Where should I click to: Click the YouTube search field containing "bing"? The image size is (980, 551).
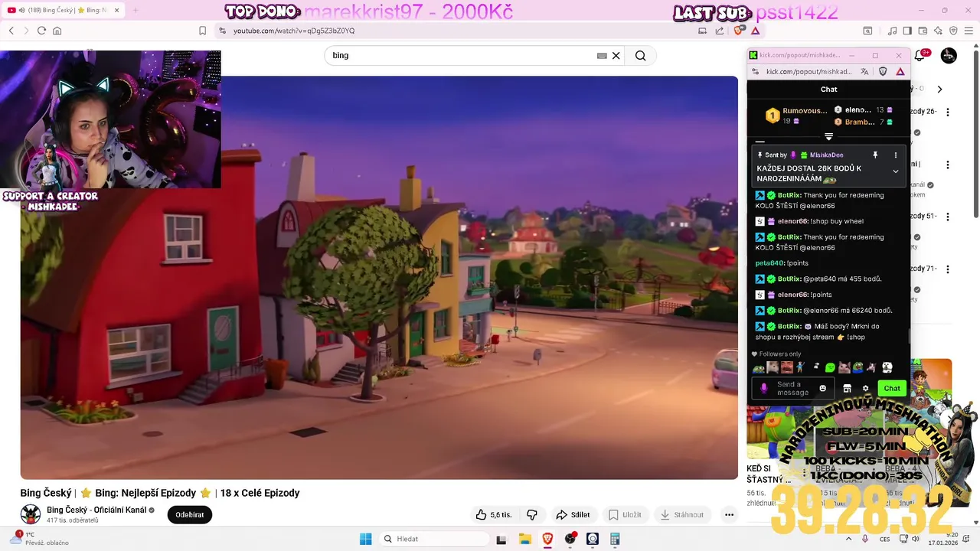459,55
